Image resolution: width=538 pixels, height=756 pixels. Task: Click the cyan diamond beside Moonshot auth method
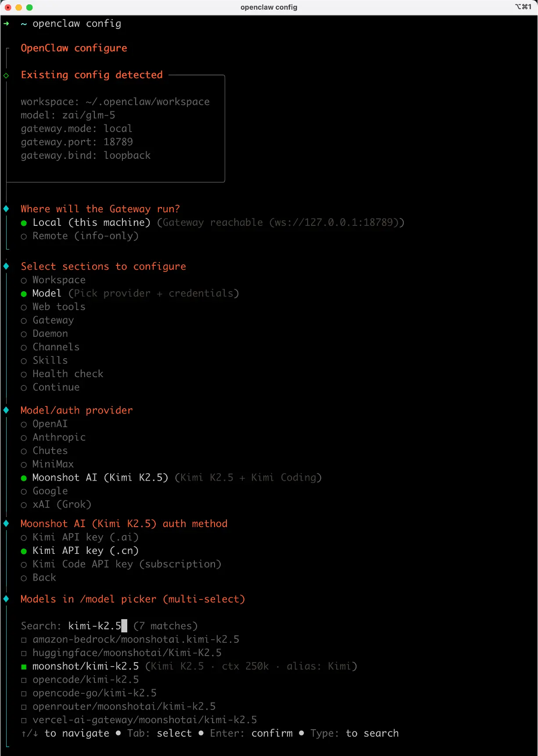tap(6, 524)
